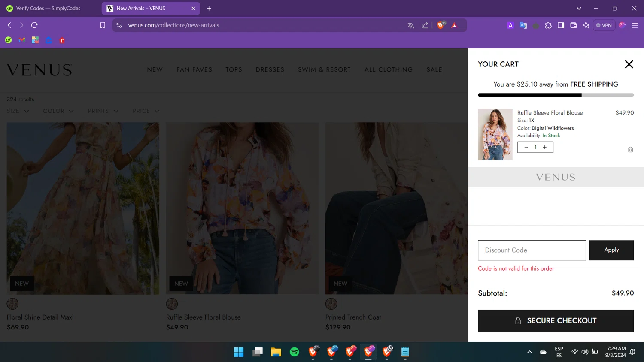Image resolution: width=644 pixels, height=362 pixels.
Task: Expand the PRINTS filter dropdown
Action: point(103,111)
